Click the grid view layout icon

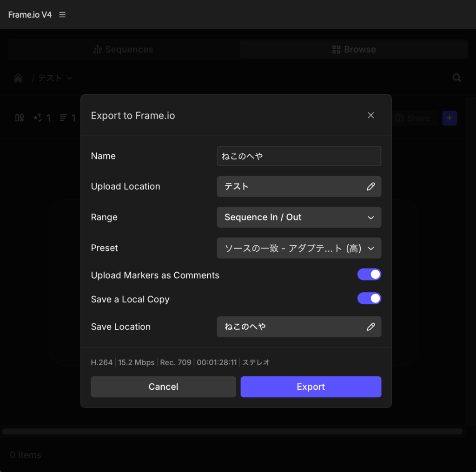pos(20,118)
